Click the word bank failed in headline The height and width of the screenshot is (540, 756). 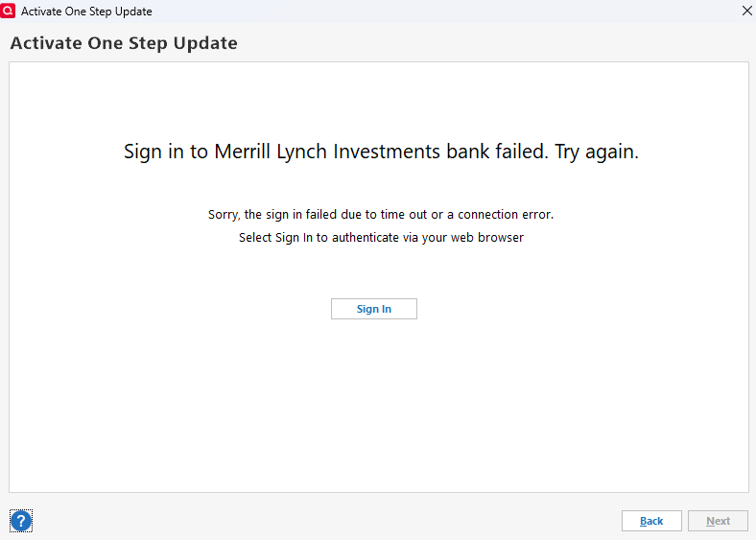click(x=497, y=152)
